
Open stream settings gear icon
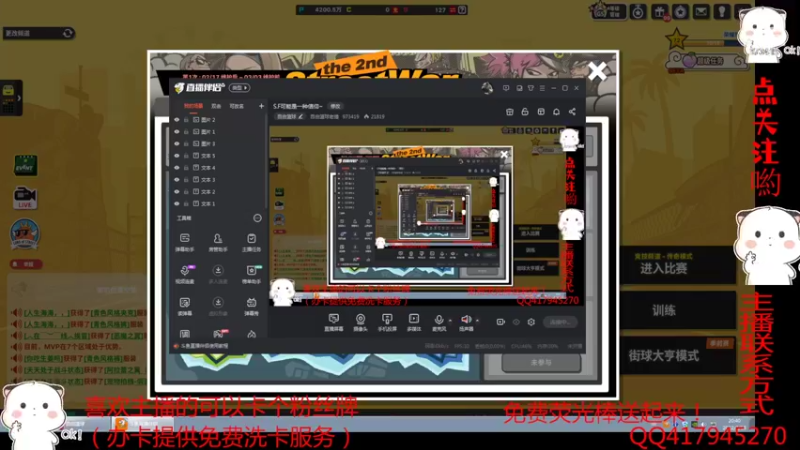531,322
